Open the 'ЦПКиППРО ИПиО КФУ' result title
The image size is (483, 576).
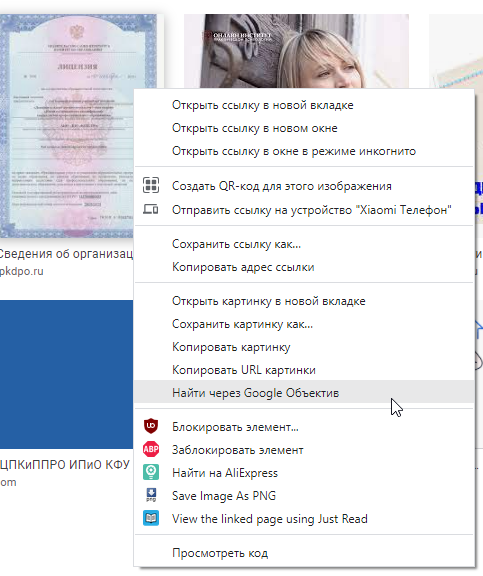[x=65, y=465]
